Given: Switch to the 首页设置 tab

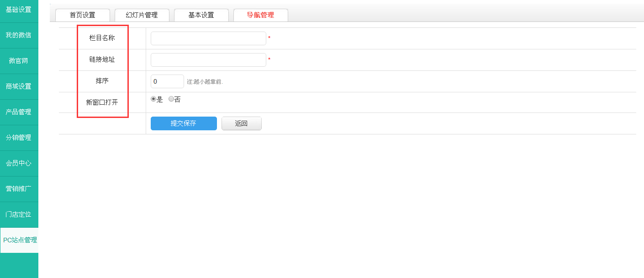Looking at the screenshot, I should click(x=83, y=15).
